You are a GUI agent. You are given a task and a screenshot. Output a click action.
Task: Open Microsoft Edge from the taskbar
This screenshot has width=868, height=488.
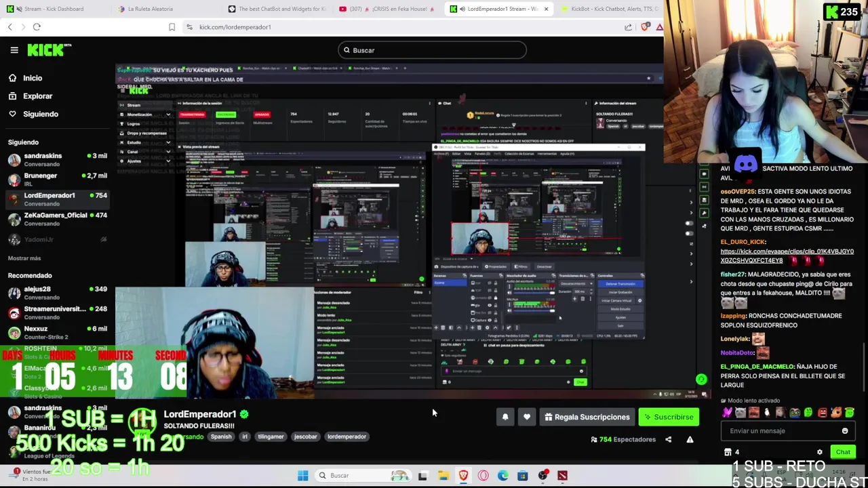tap(503, 476)
